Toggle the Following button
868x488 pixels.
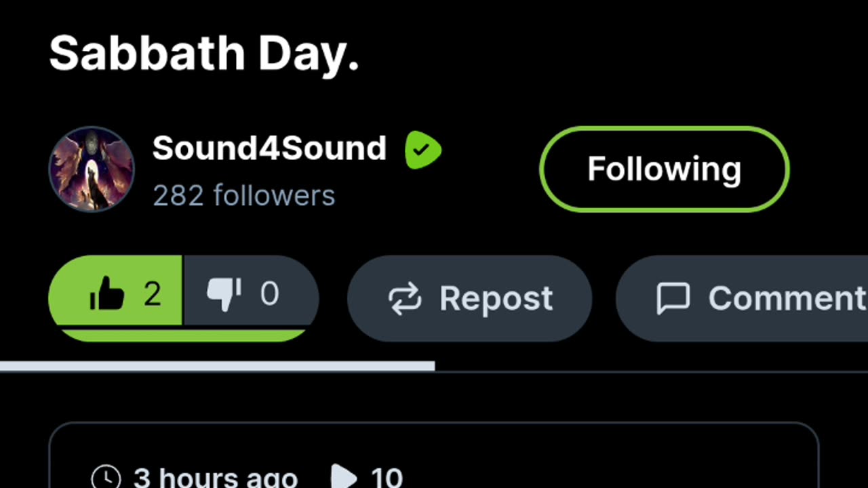click(665, 169)
